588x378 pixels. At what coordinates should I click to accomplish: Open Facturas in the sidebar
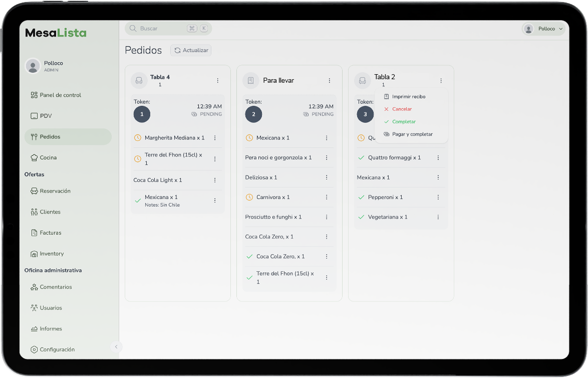click(x=51, y=233)
